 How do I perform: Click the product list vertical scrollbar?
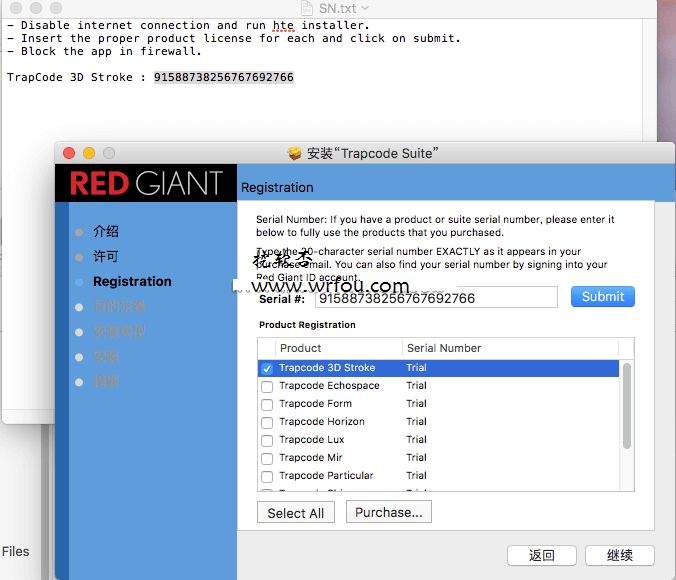(628, 405)
